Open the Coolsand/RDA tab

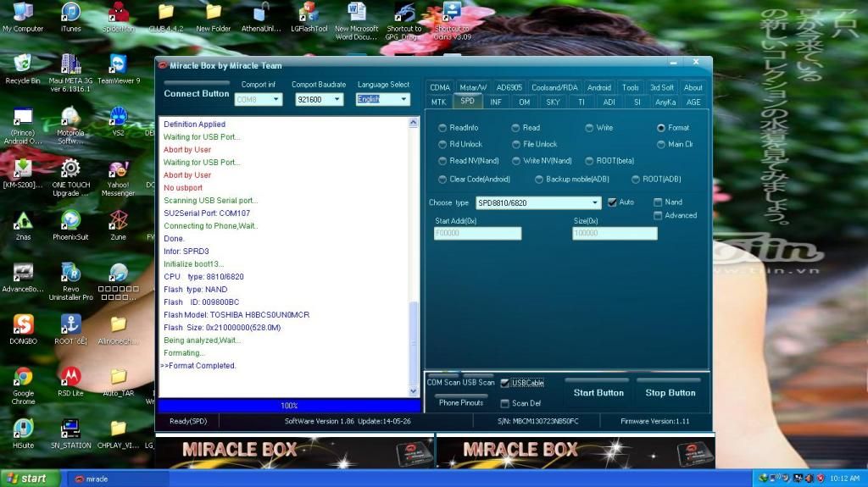[554, 87]
